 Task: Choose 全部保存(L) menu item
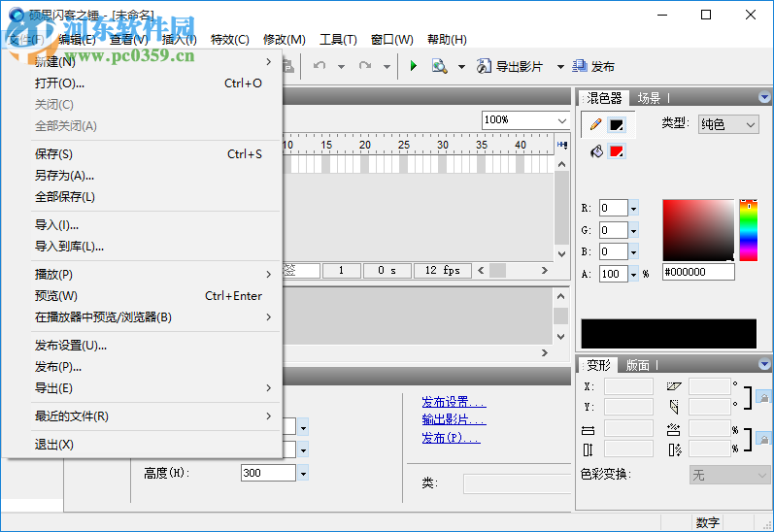pos(156,197)
